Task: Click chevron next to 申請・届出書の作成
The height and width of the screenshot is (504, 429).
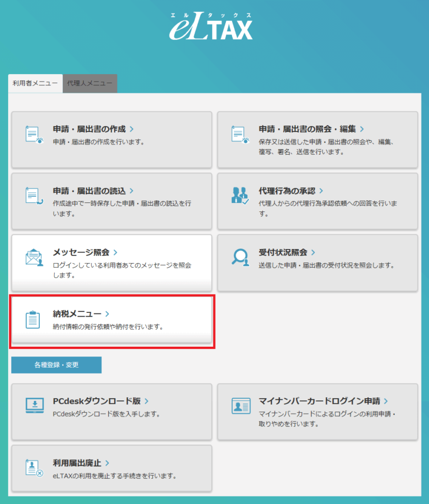Action: click(x=132, y=129)
